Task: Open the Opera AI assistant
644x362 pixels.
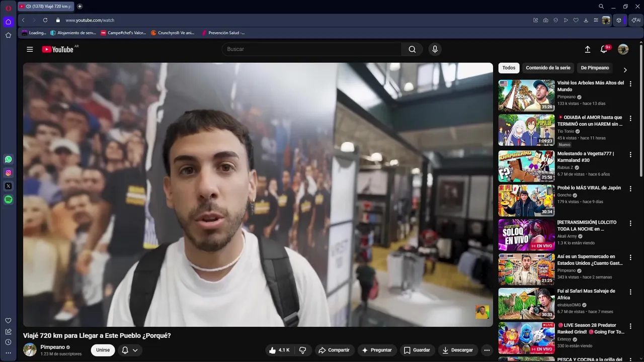Action: coord(636,20)
